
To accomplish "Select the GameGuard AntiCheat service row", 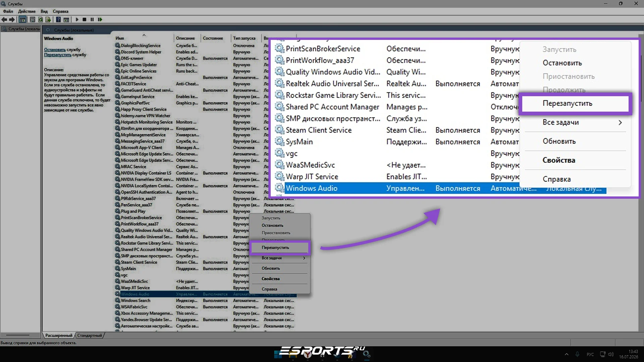I will pyautogui.click(x=205, y=90).
